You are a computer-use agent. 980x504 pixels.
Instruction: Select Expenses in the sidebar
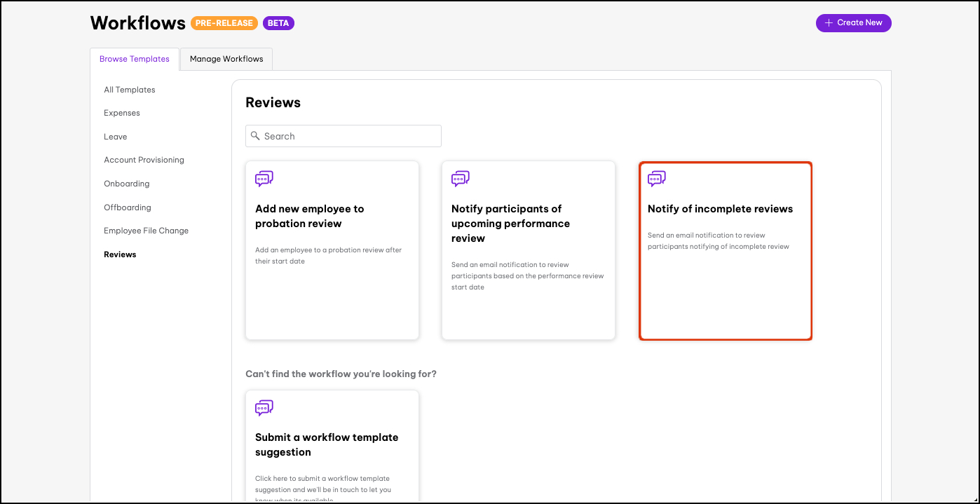pos(122,113)
